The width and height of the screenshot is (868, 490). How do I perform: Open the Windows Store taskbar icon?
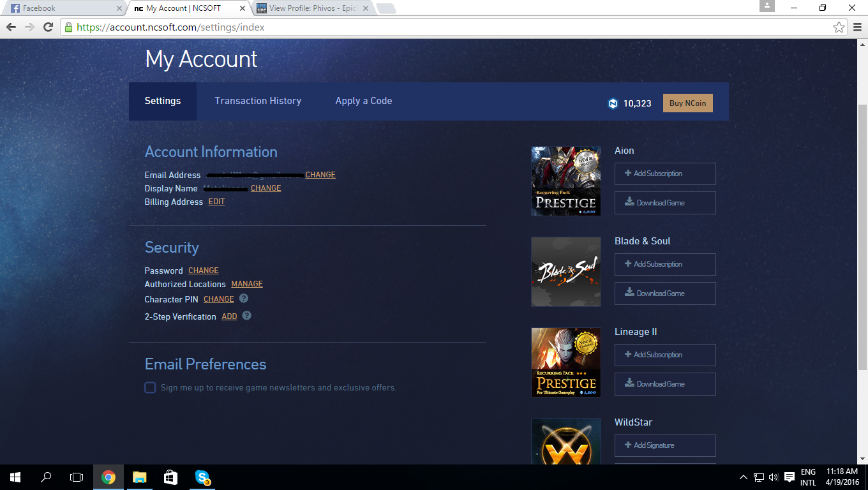pos(170,477)
